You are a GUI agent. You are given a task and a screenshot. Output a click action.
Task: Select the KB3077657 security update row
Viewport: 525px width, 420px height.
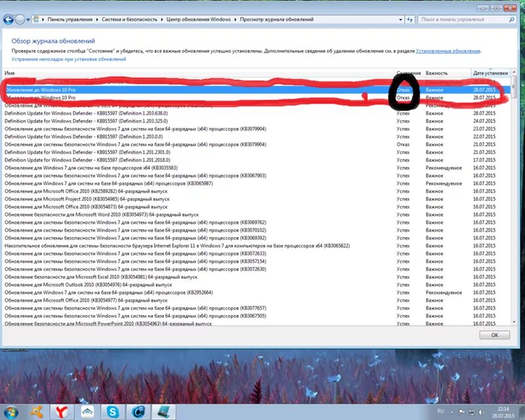[x=257, y=308]
